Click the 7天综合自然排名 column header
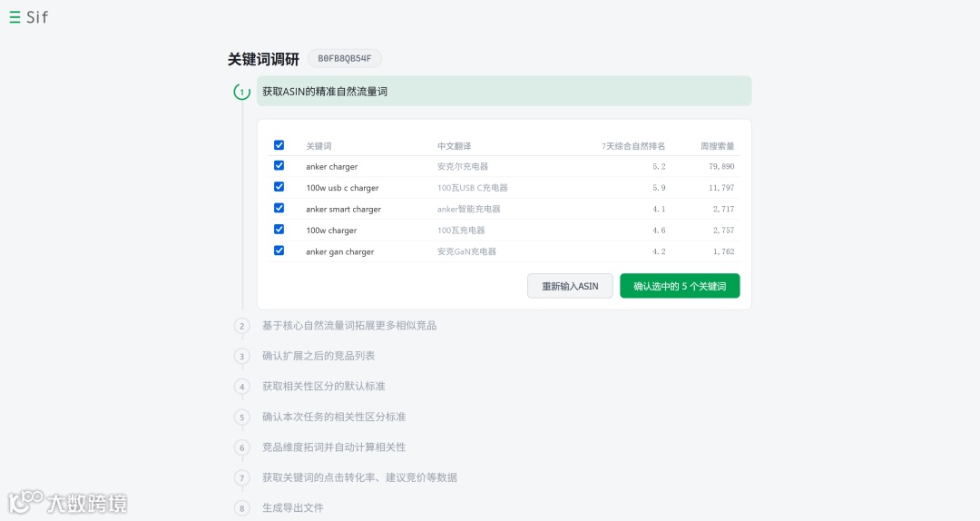 [x=633, y=146]
